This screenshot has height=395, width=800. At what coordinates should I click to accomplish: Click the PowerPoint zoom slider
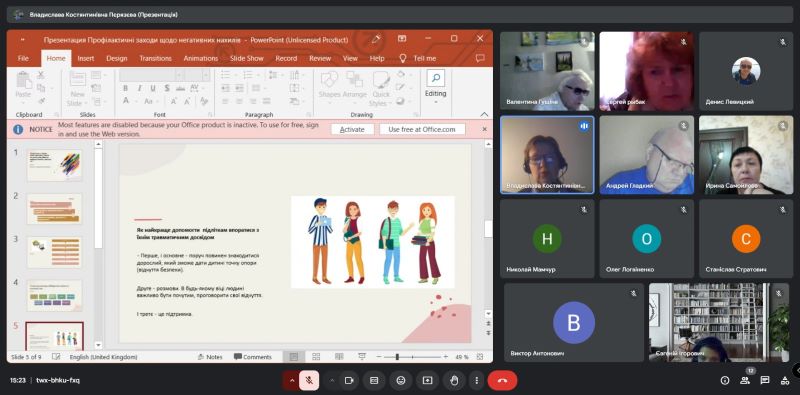point(412,357)
